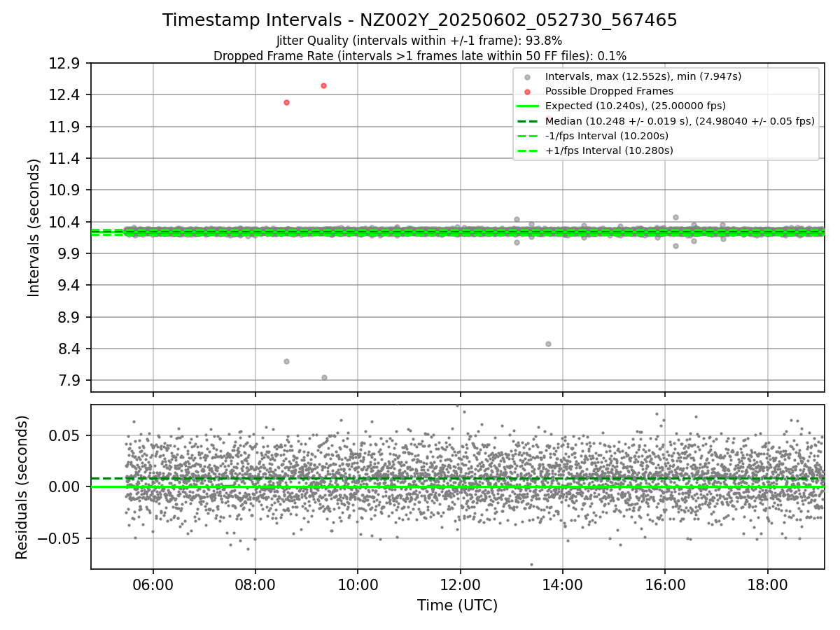Click legend entry '-1/fps Interval (10.200s)'

pyautogui.click(x=607, y=136)
